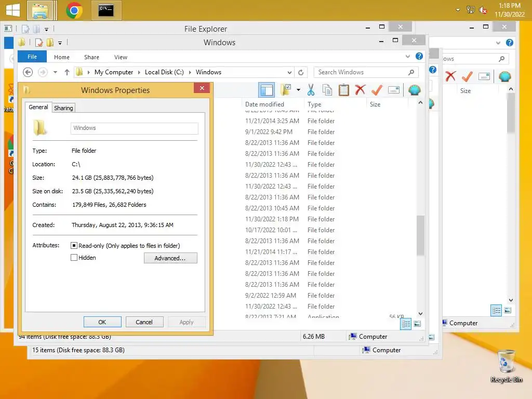Click the blue shell icon in Windows toolbar
The image size is (532, 399).
[414, 90]
